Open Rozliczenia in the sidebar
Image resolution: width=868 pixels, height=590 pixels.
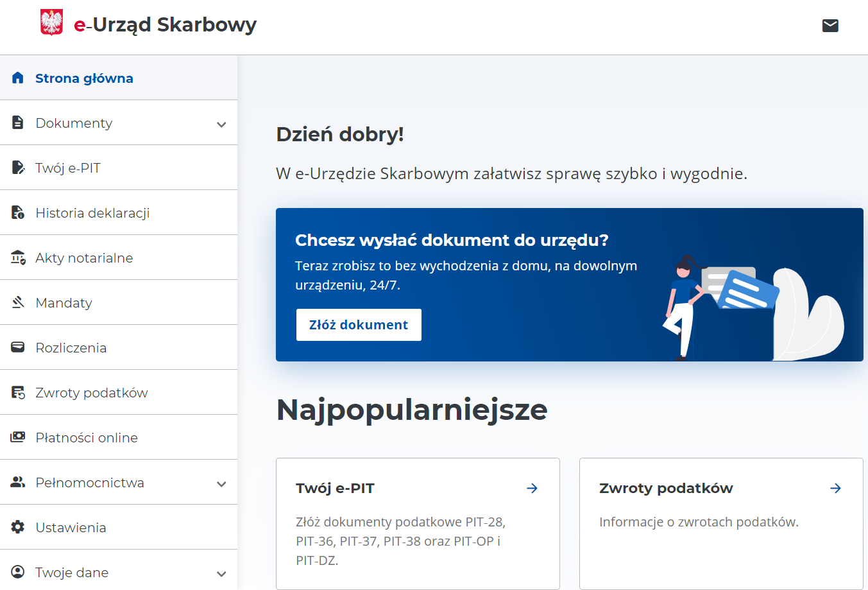[119, 347]
